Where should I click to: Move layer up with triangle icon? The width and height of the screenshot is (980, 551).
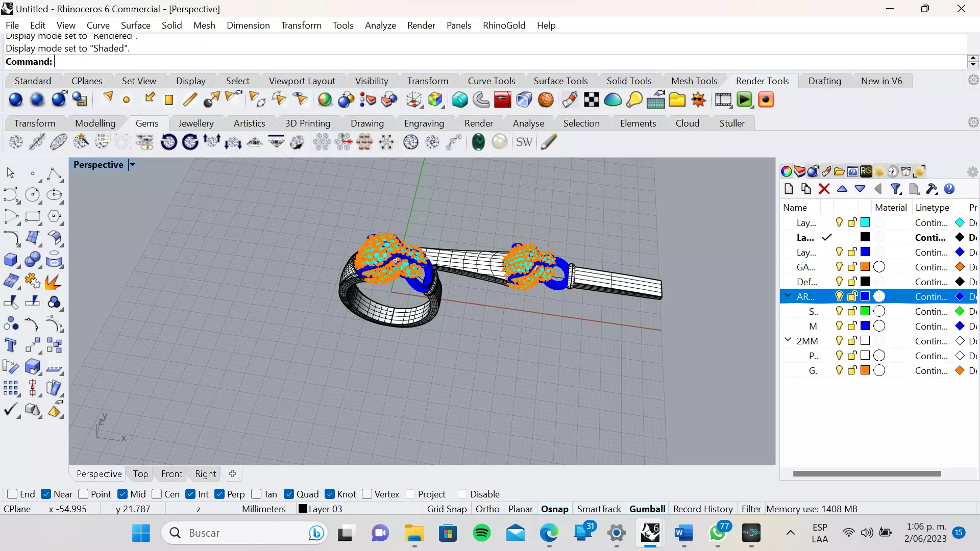point(842,189)
